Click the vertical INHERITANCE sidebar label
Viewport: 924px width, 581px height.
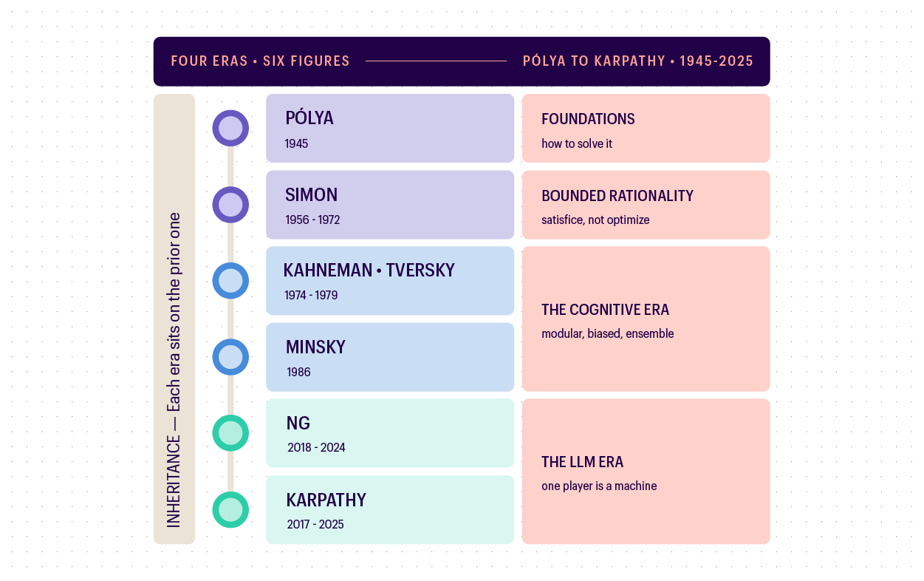click(x=174, y=370)
